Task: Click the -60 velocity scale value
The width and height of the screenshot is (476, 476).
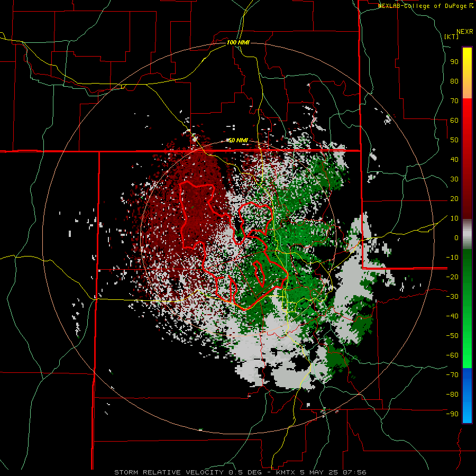Action: pos(452,355)
